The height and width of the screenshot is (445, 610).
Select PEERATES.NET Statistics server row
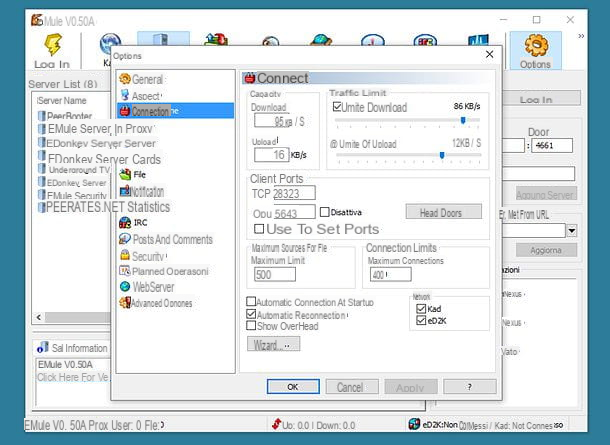(104, 207)
